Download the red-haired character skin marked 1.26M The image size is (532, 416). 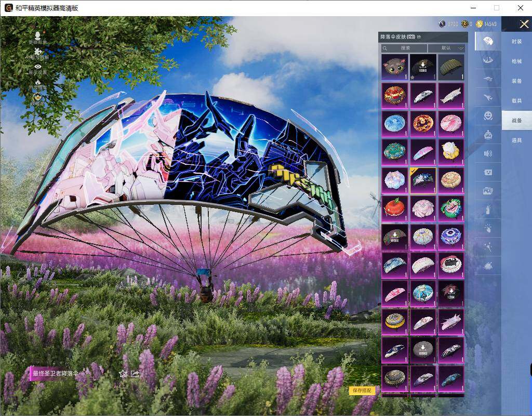click(x=451, y=293)
